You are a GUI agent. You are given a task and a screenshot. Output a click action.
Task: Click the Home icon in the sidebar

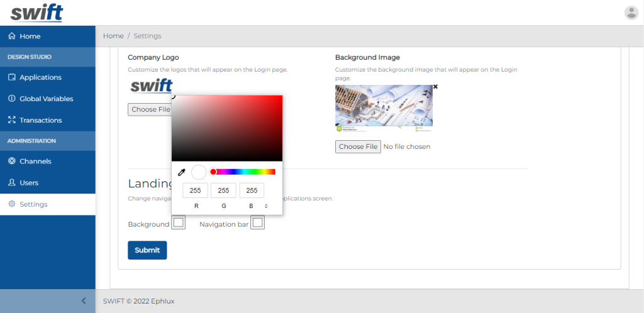coord(11,36)
